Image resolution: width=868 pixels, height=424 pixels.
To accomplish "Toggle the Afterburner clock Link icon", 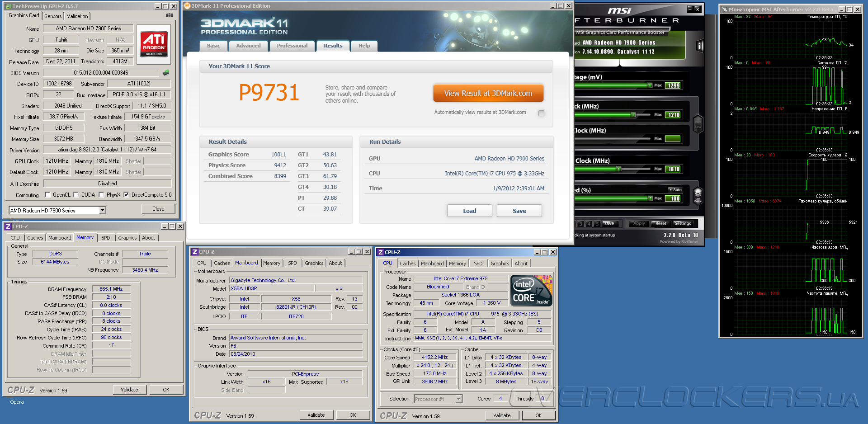I will point(698,123).
